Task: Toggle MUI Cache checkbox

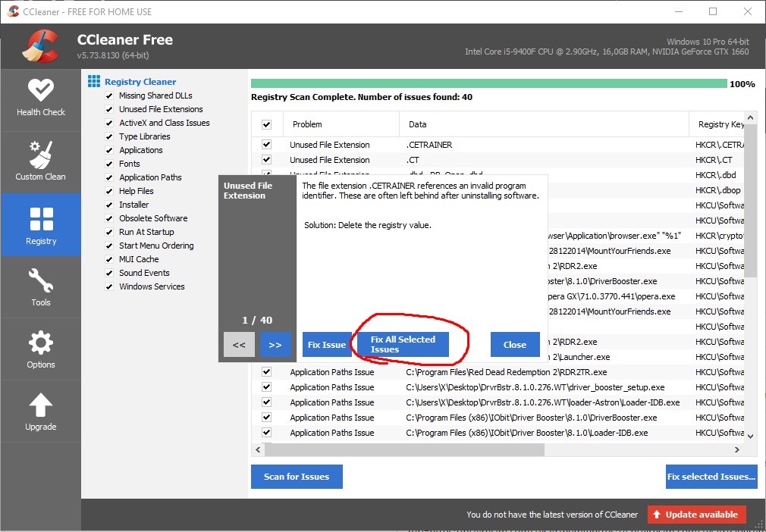Action: click(x=109, y=260)
